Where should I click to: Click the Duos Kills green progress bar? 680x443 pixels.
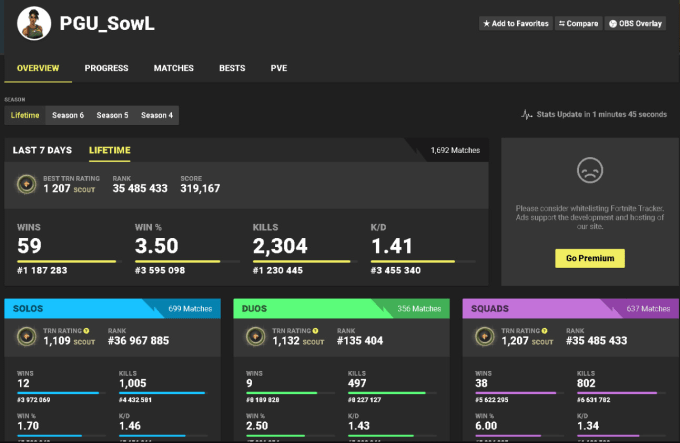pos(392,393)
